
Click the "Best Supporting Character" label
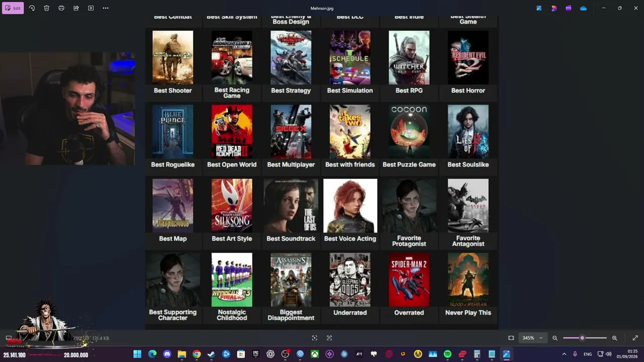click(x=173, y=315)
